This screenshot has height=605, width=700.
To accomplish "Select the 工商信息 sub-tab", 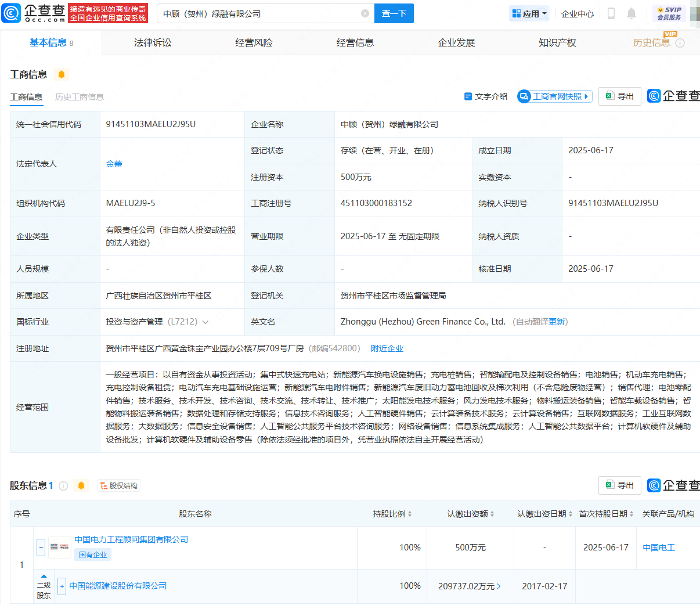I will pyautogui.click(x=26, y=97).
